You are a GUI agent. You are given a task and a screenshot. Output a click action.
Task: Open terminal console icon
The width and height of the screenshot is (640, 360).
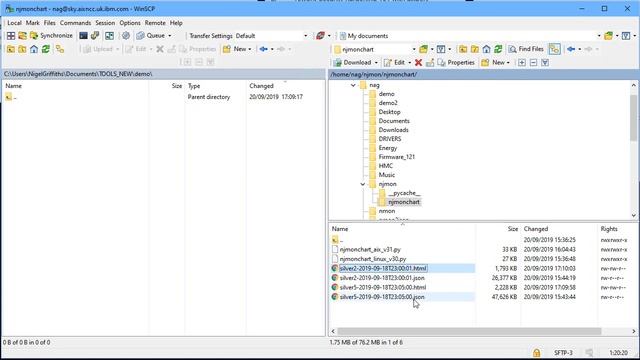[x=83, y=36]
